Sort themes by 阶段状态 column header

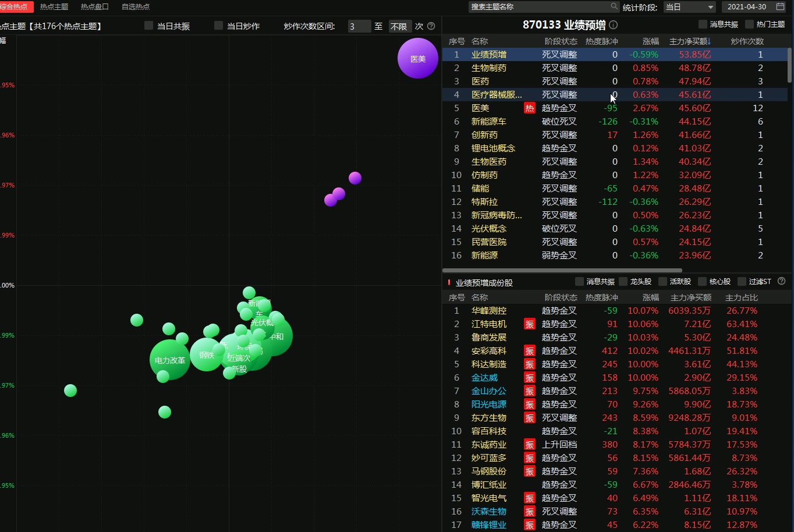coord(561,41)
